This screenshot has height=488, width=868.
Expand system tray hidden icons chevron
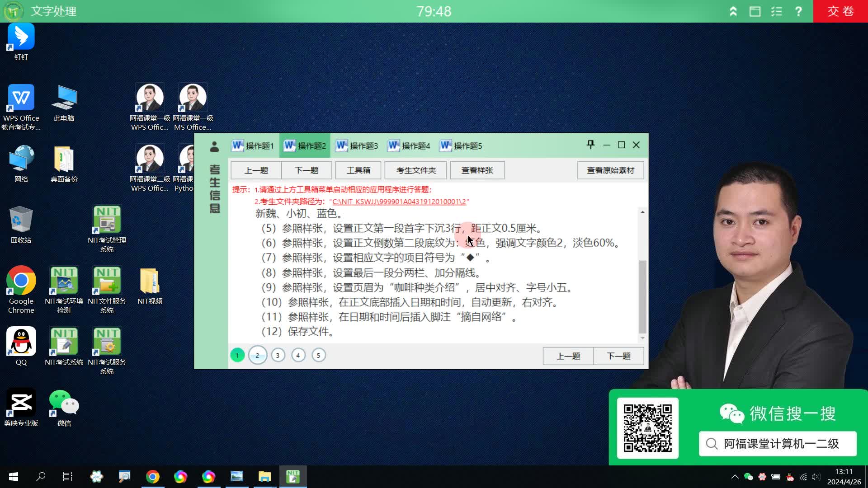pyautogui.click(x=735, y=477)
